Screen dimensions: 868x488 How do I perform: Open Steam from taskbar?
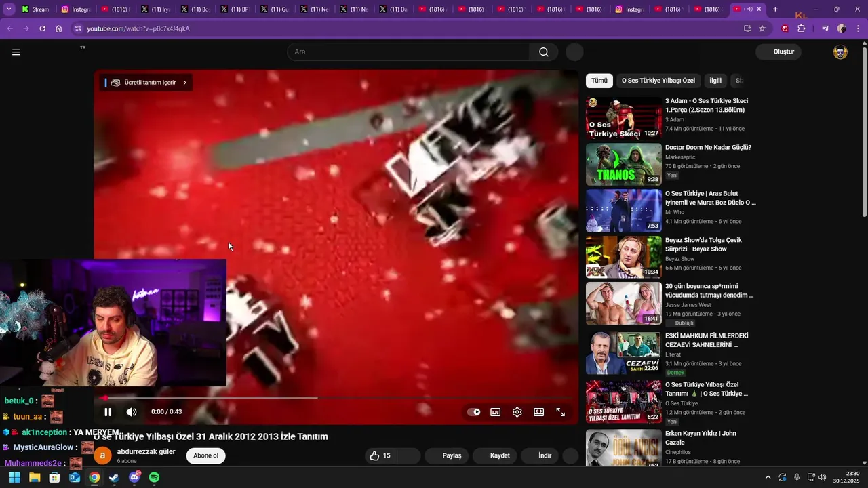point(114,477)
